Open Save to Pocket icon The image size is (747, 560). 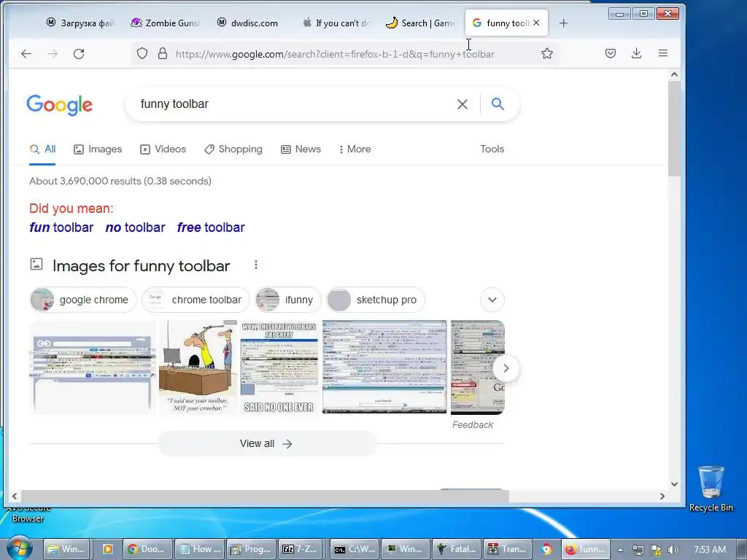pos(611,53)
